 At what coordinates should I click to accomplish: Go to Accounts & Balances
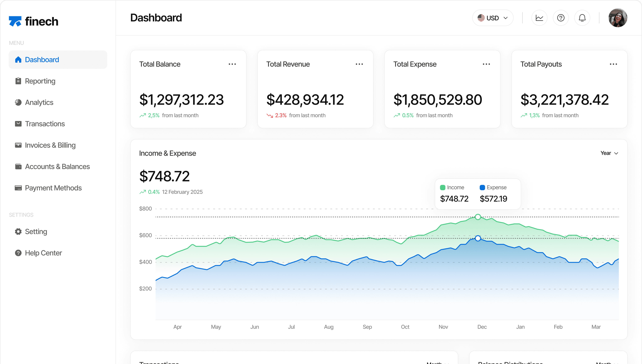57,166
